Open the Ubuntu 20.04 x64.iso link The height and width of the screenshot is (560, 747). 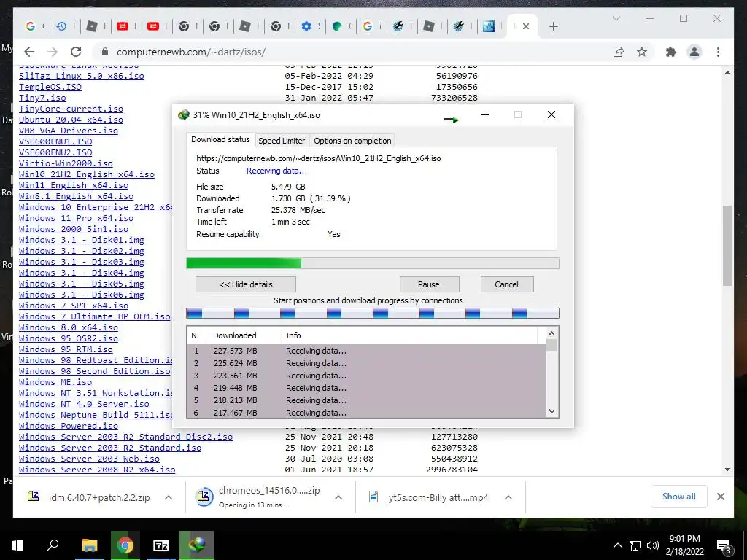pos(71,120)
